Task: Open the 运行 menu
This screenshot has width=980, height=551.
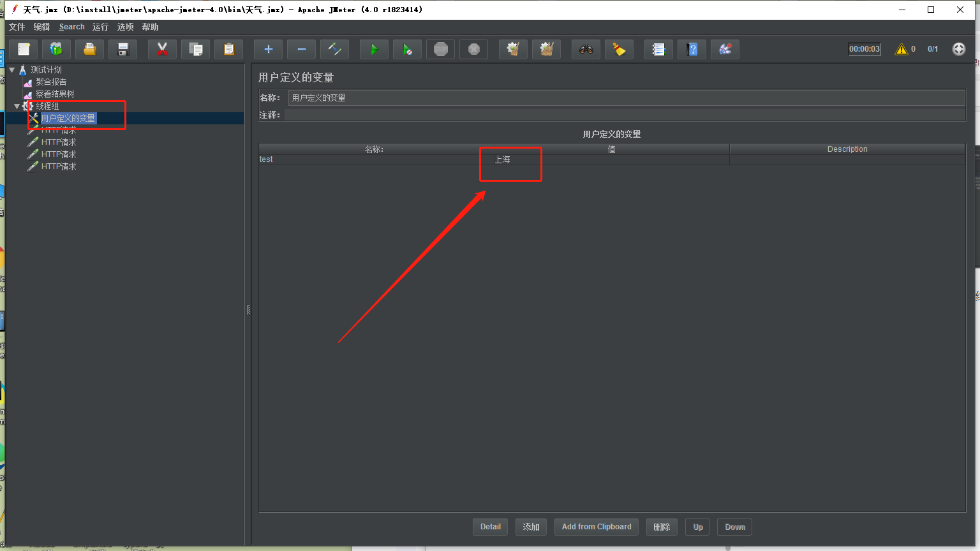Action: tap(100, 27)
